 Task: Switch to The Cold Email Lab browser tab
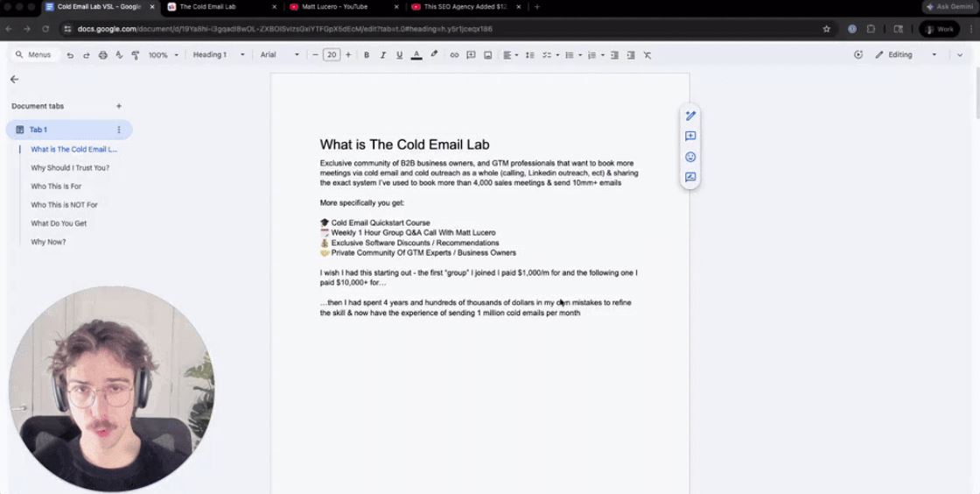tap(222, 8)
